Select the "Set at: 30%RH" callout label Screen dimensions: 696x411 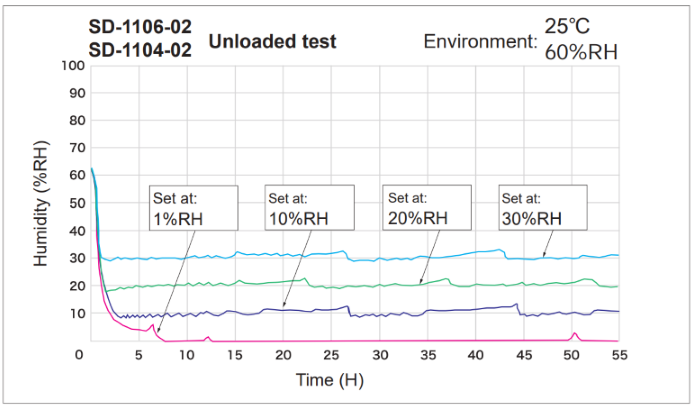click(540, 208)
